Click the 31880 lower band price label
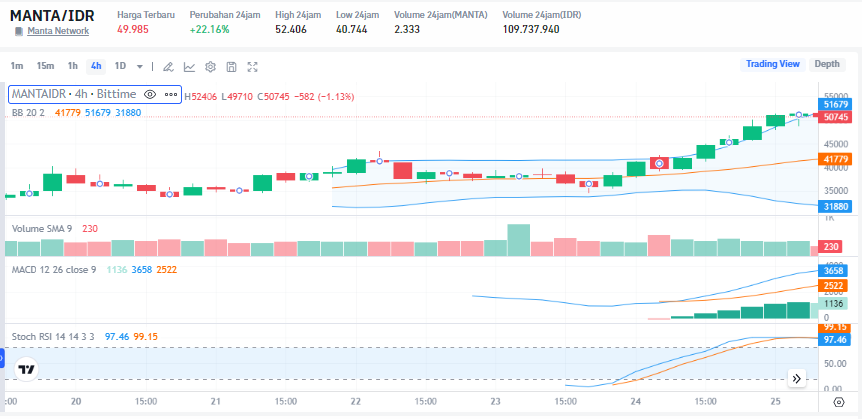862x419 pixels. (835, 206)
